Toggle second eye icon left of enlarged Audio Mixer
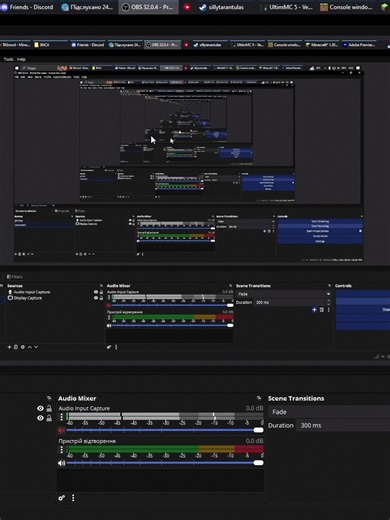This screenshot has height=520, width=390. 40,418
